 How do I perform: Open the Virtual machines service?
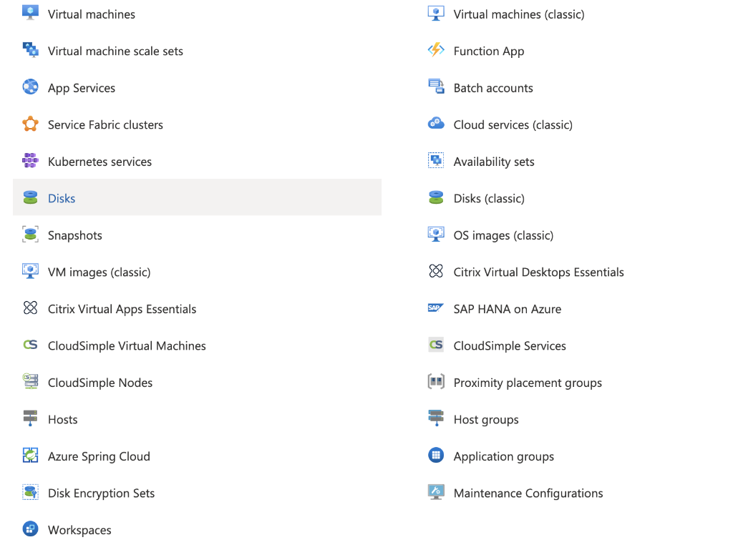[92, 14]
